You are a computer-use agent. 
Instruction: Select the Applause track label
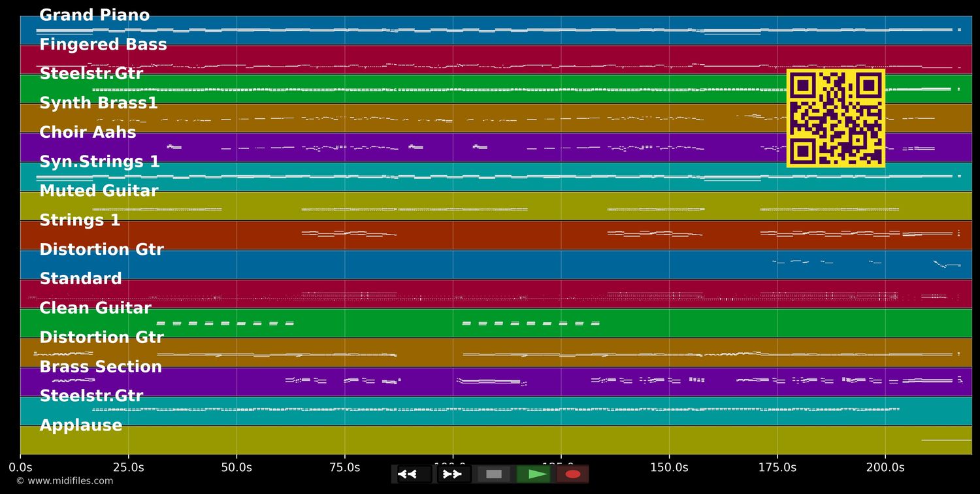tap(81, 425)
